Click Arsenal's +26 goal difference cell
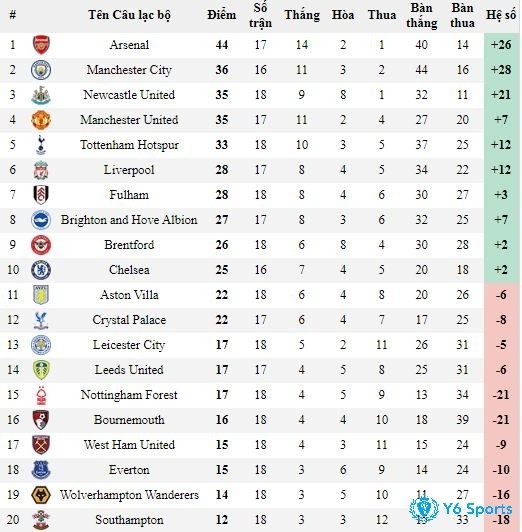This screenshot has width=522, height=532. [501, 45]
